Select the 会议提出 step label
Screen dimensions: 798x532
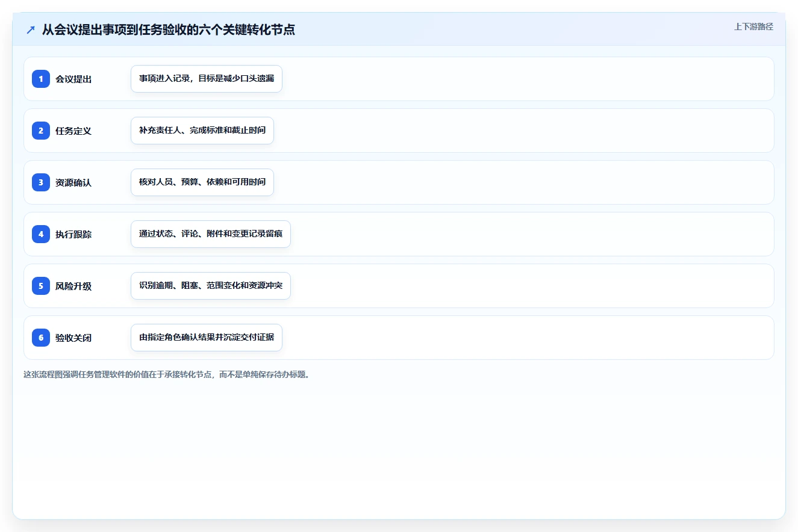[x=73, y=79]
